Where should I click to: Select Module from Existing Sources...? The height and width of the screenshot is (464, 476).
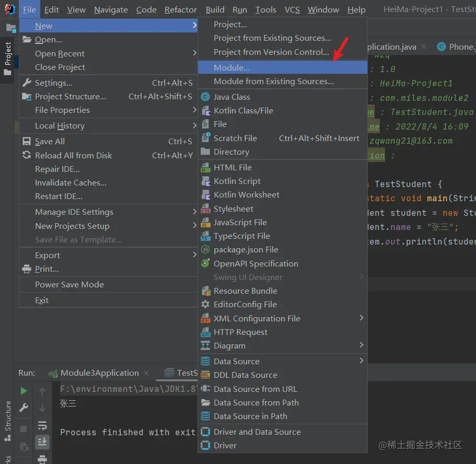(283, 82)
